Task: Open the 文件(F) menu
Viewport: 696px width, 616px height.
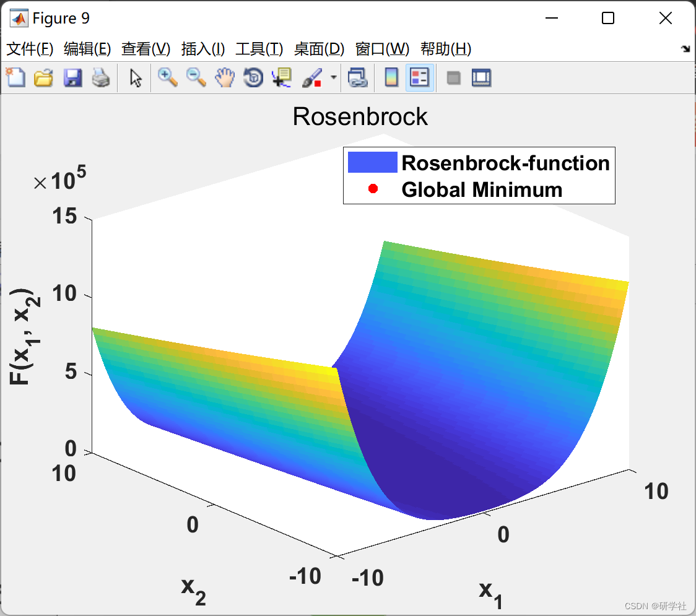Action: tap(30, 49)
